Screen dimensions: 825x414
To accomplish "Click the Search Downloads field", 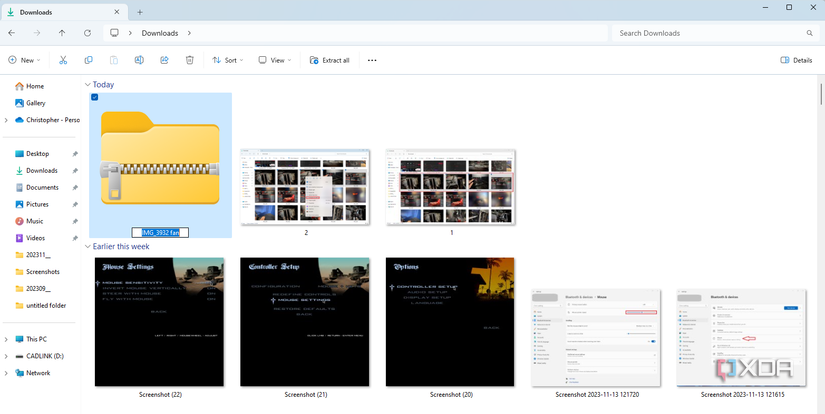I will coord(715,33).
